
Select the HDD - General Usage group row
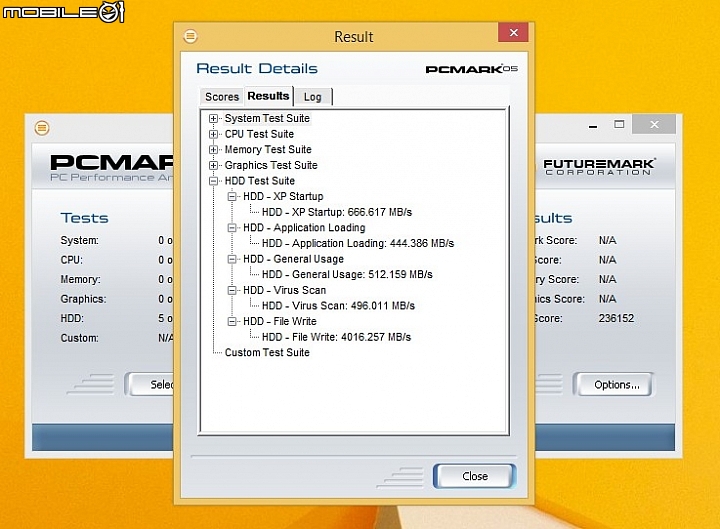click(293, 259)
